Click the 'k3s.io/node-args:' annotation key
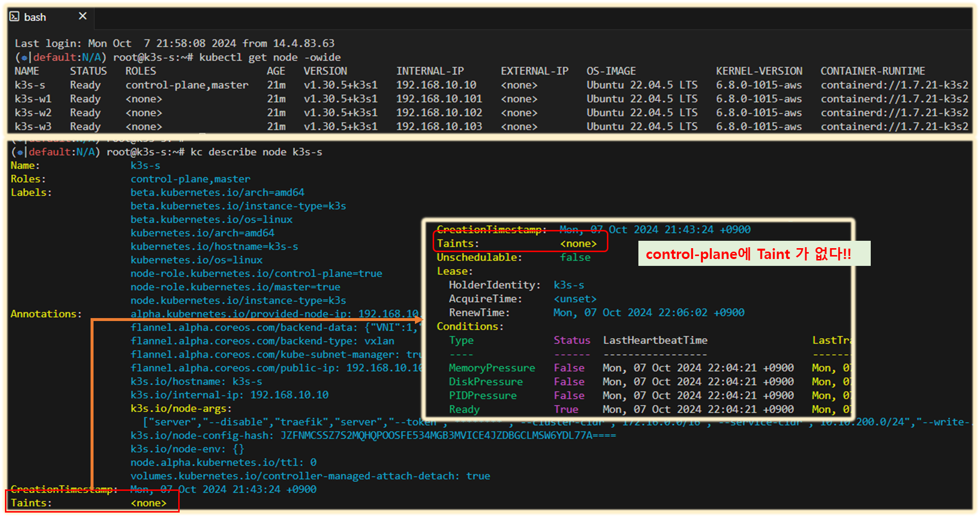 (x=181, y=409)
